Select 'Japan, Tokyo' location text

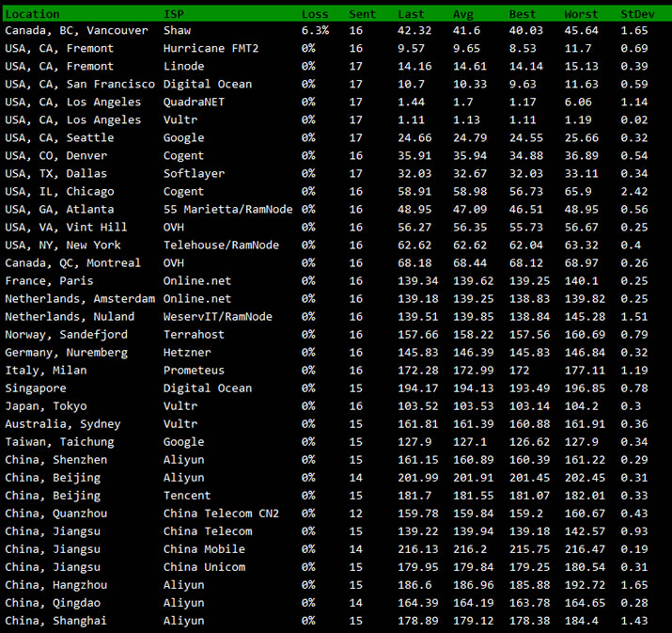(x=46, y=406)
